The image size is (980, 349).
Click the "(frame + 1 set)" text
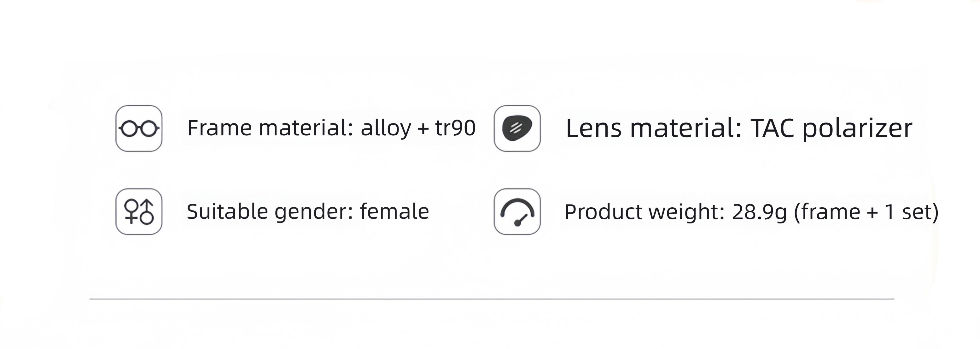[x=866, y=212]
